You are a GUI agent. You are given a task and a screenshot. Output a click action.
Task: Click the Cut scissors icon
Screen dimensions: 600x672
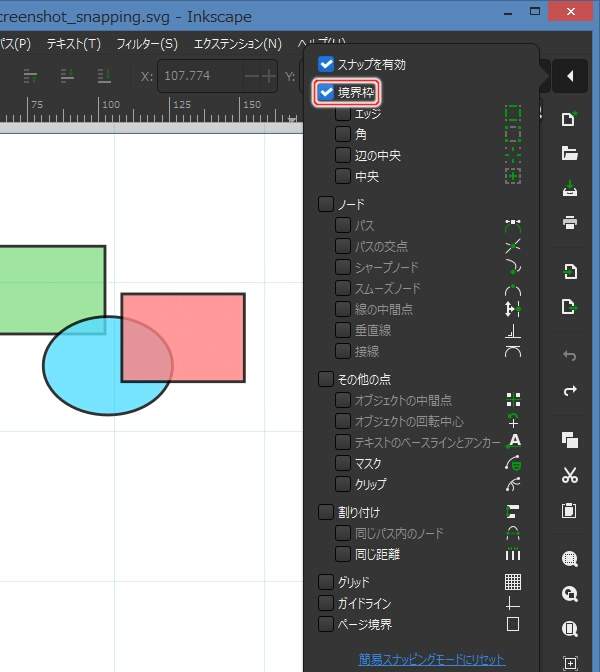coord(570,475)
